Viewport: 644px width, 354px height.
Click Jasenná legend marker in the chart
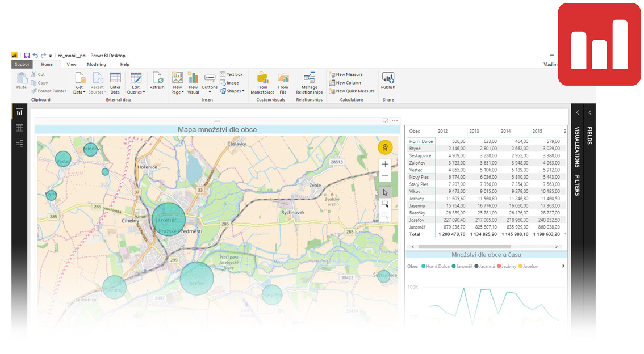[x=476, y=266]
